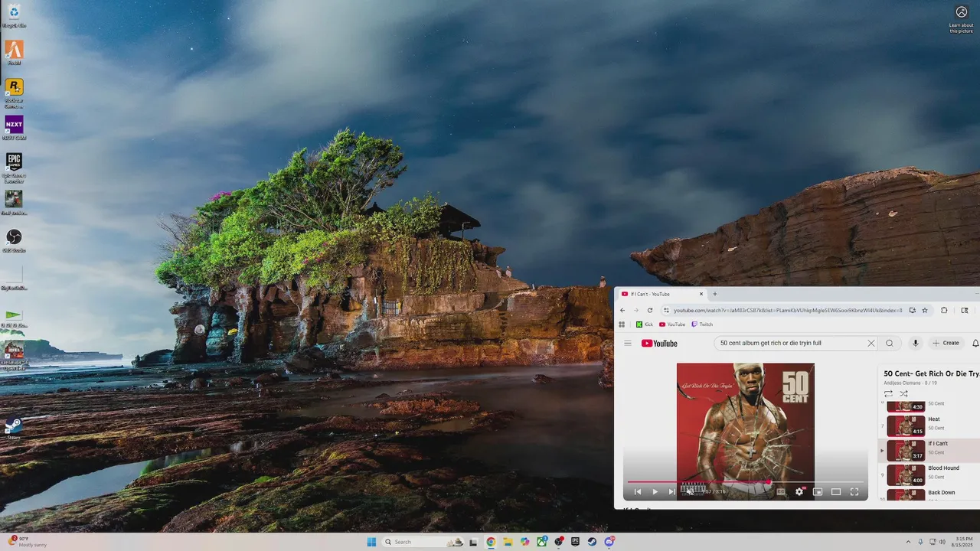The width and height of the screenshot is (980, 551).
Task: Open OBS Studio desktop shortcut
Action: point(14,240)
